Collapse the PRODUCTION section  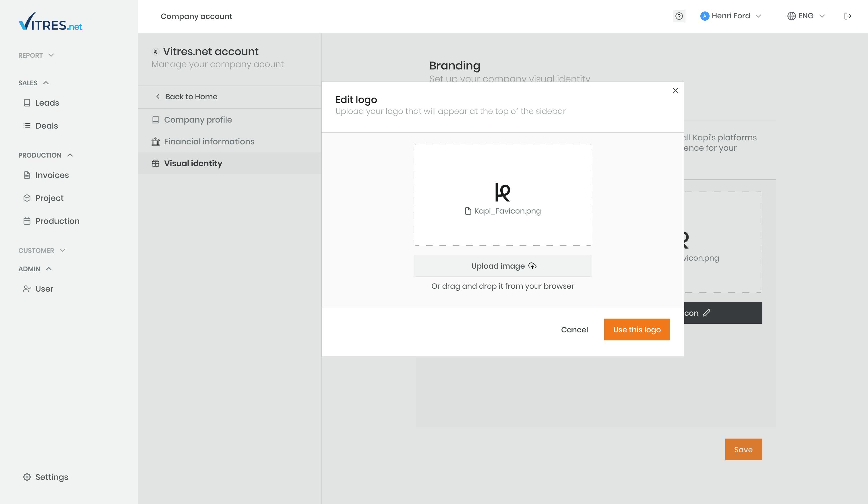click(x=45, y=155)
